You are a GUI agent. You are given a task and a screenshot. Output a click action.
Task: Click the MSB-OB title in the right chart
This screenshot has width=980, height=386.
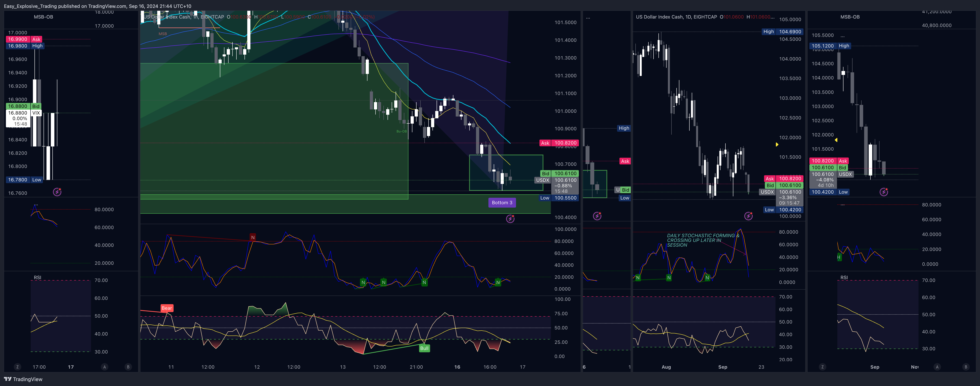850,17
